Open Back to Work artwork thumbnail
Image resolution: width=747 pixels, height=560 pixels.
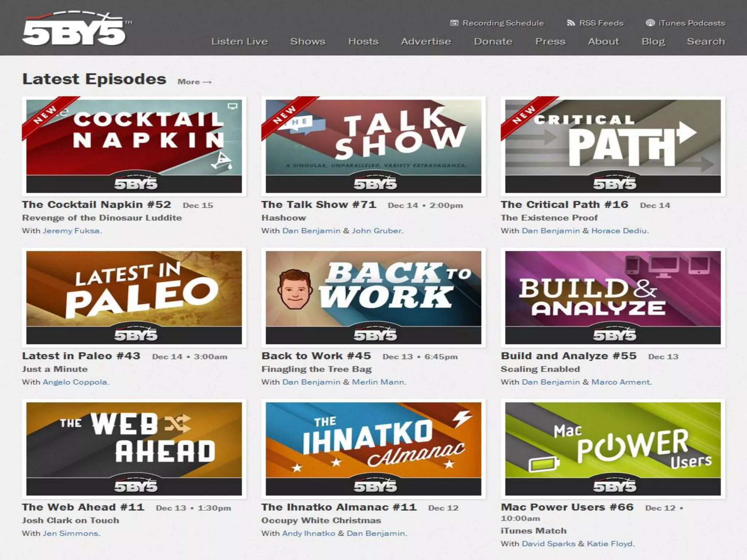(373, 297)
